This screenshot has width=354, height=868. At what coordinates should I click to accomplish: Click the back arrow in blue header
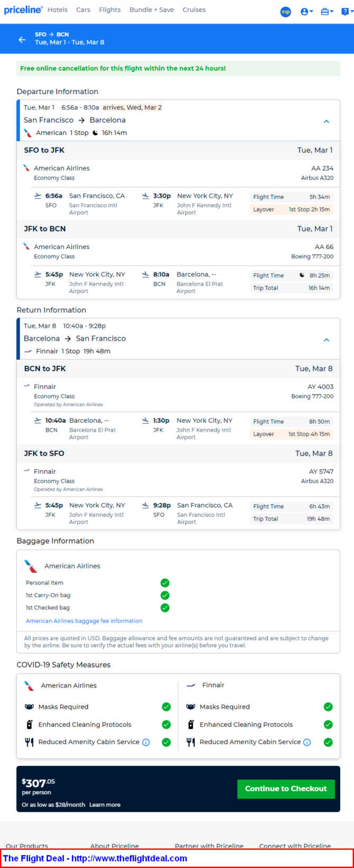click(22, 40)
